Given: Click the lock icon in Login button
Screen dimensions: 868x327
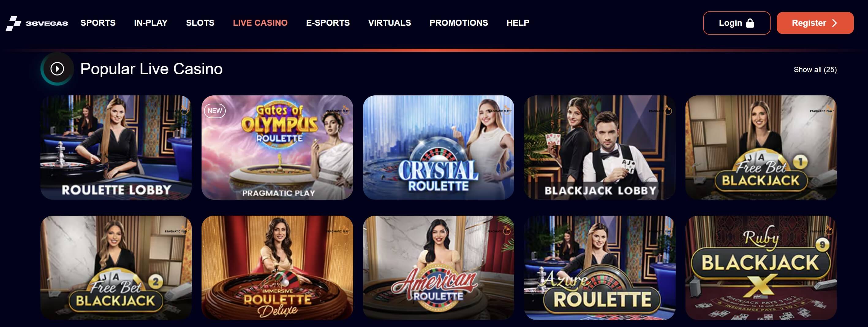Looking at the screenshot, I should (x=750, y=23).
